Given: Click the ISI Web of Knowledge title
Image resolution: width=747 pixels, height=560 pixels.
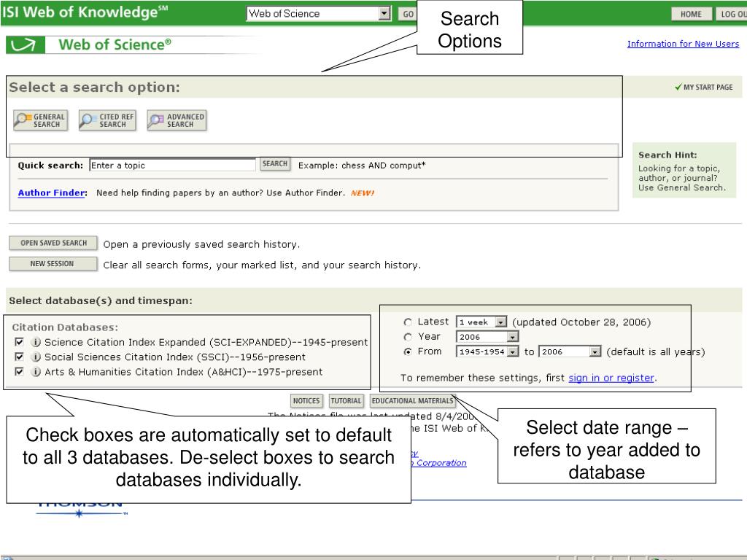Looking at the screenshot, I should pos(85,12).
